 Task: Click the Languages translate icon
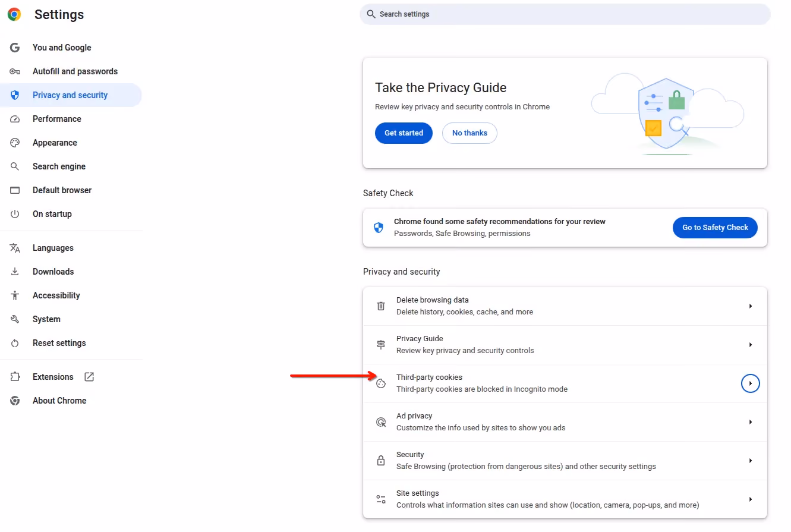[15, 248]
